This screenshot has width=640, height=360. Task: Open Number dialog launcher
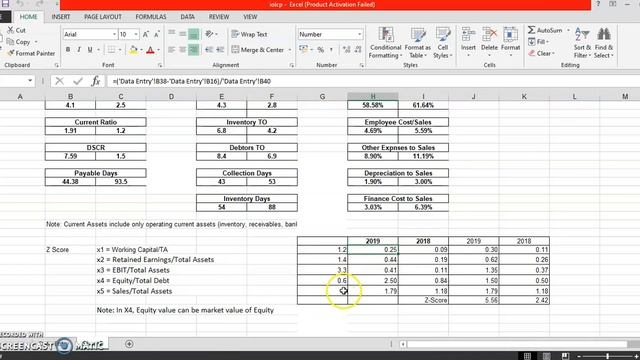(362, 65)
